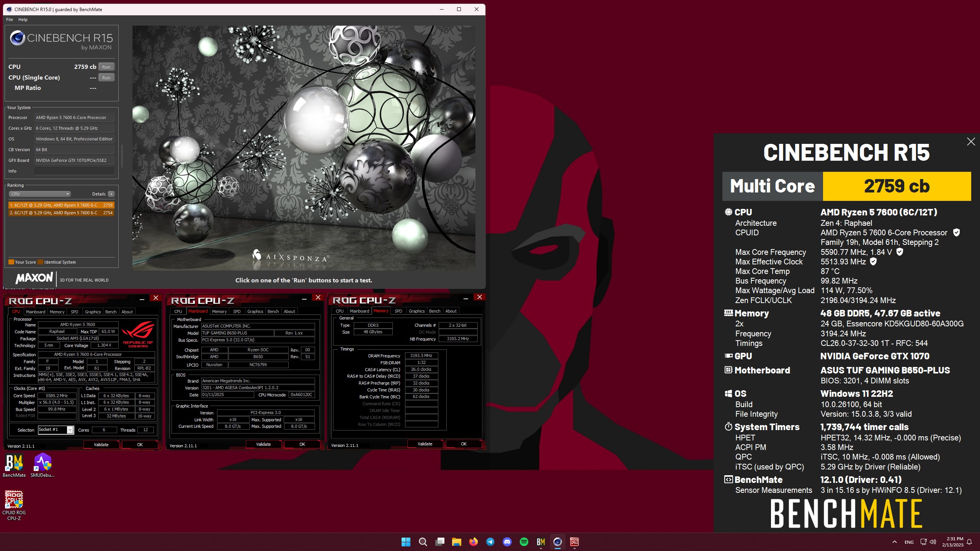Show hidden system tray icons

(894, 542)
